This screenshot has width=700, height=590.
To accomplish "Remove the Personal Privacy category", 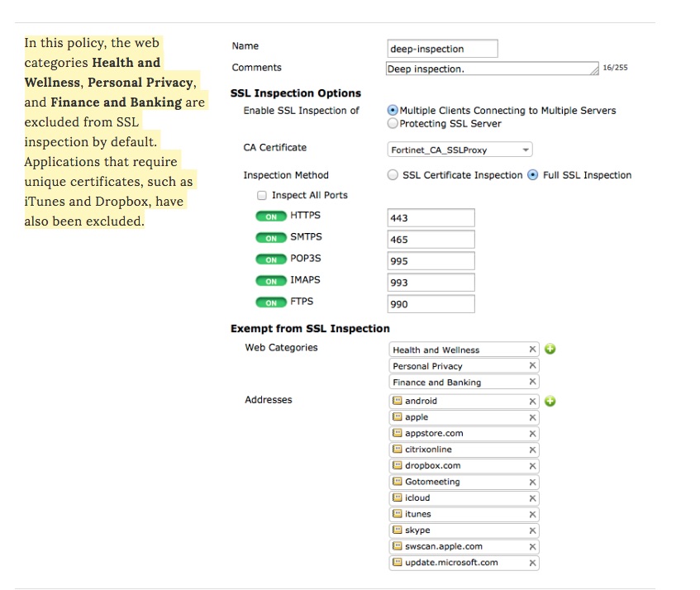I will click(x=533, y=365).
